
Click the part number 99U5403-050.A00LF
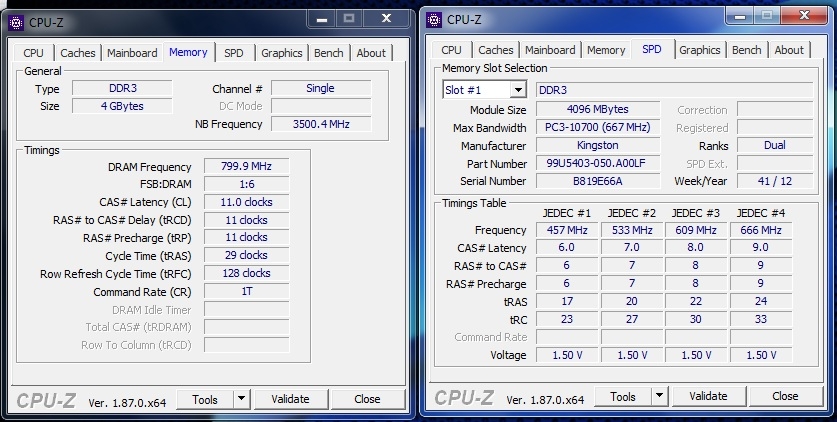click(598, 163)
